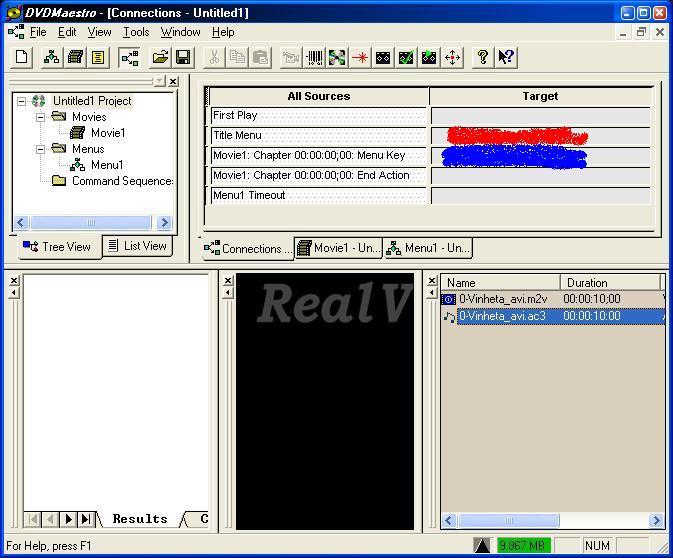Switch to the Results tab
The width and height of the screenshot is (673, 558).
coord(140,519)
